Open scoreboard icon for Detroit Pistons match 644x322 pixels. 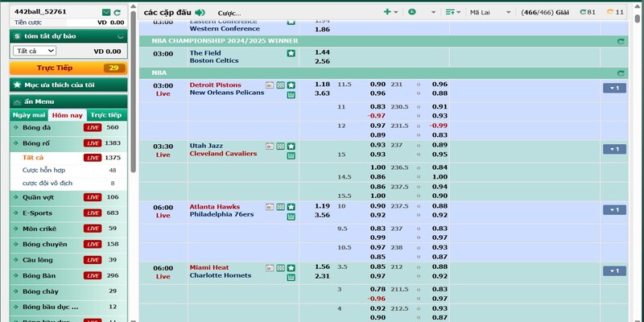click(x=280, y=85)
